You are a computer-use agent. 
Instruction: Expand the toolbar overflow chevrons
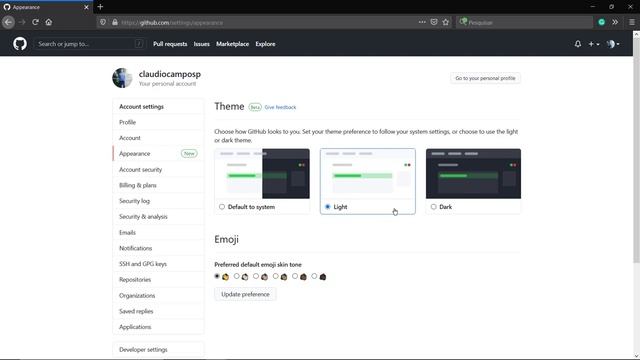[615, 22]
